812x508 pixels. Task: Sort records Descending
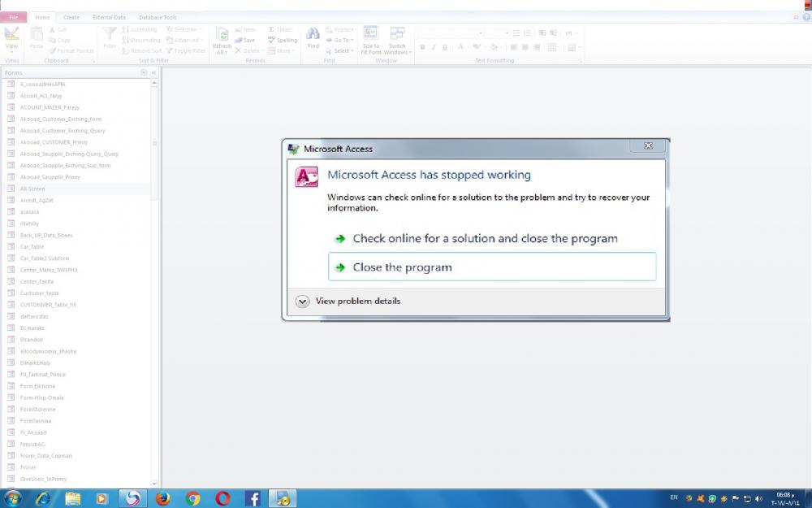click(141, 41)
